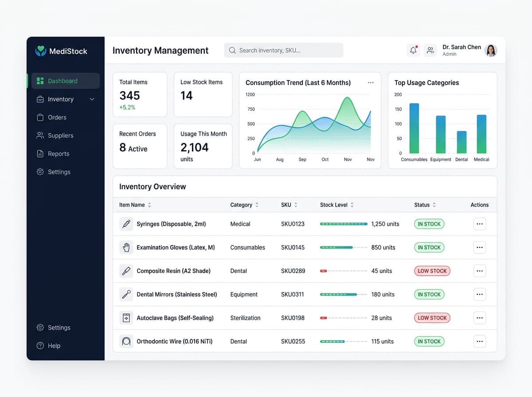Click the Syringes stock level bar
532x397 pixels.
pos(344,224)
